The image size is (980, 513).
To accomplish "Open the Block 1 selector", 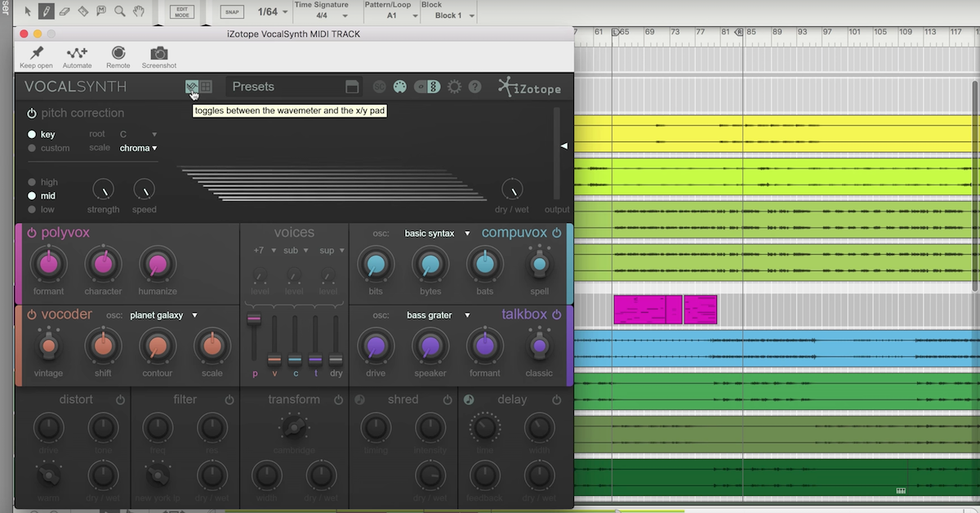I will tap(448, 15).
